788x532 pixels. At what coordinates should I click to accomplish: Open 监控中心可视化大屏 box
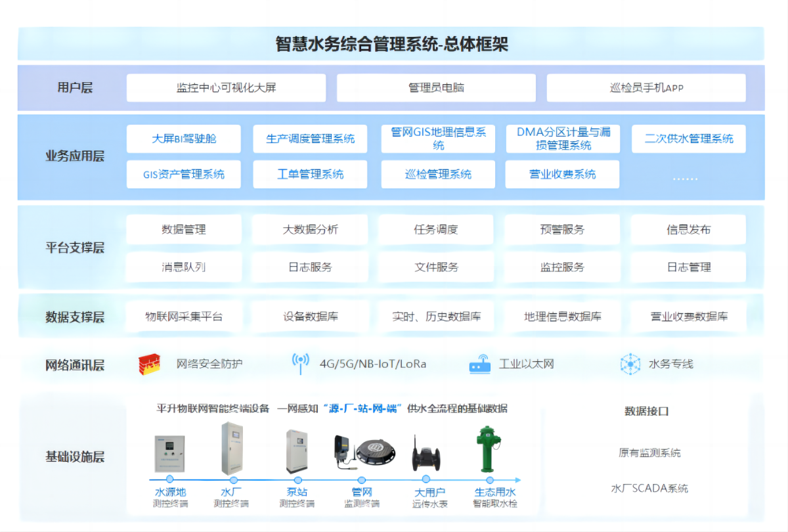click(x=226, y=87)
